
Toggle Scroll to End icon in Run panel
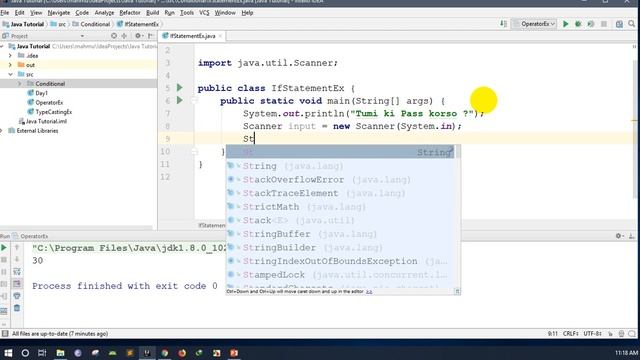(17, 284)
